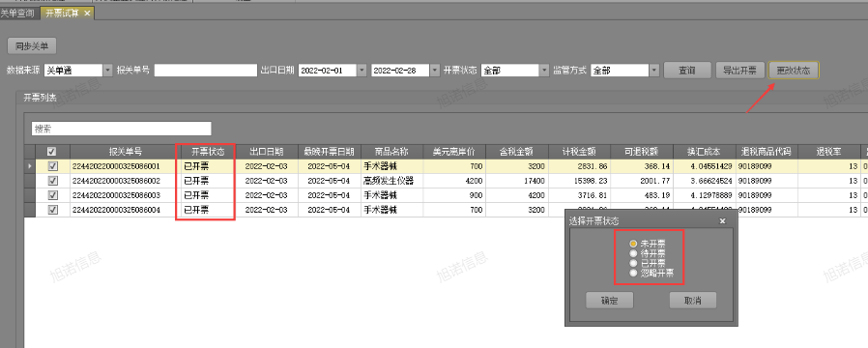Image resolution: width=868 pixels, height=348 pixels.
Task: Select the 已开票 radio option
Action: (x=633, y=263)
